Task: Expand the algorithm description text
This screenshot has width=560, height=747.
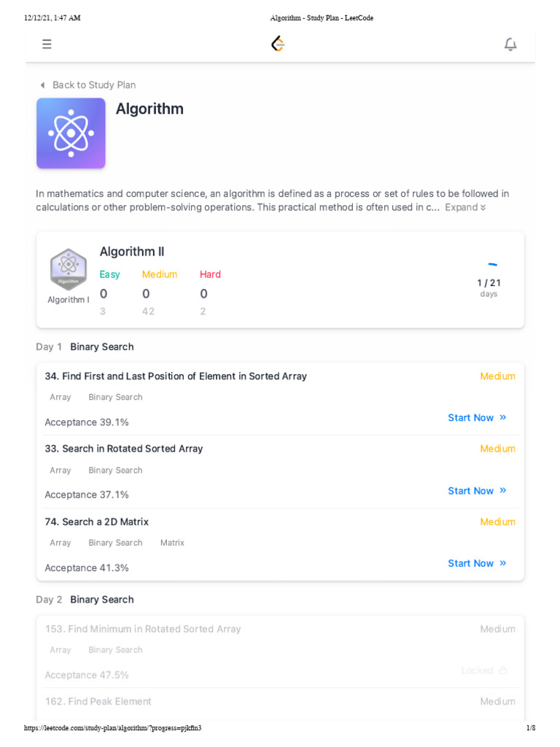Action: point(465,207)
